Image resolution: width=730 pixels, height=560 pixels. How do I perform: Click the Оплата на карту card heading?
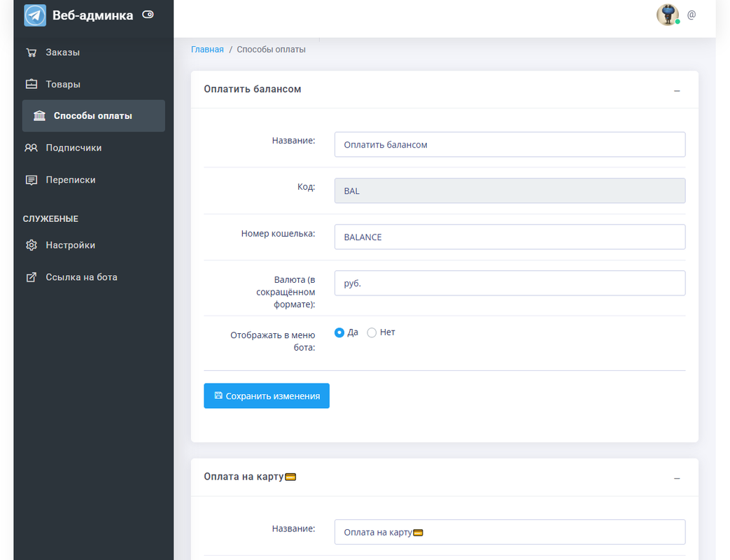coord(250,477)
